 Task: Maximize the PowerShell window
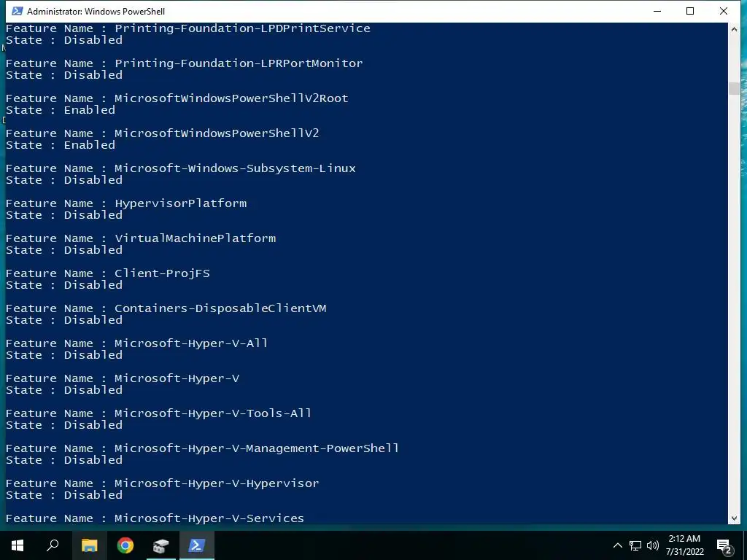point(690,11)
